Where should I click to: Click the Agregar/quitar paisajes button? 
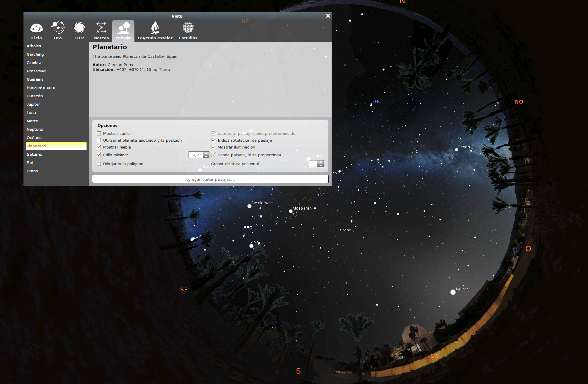[x=210, y=179]
